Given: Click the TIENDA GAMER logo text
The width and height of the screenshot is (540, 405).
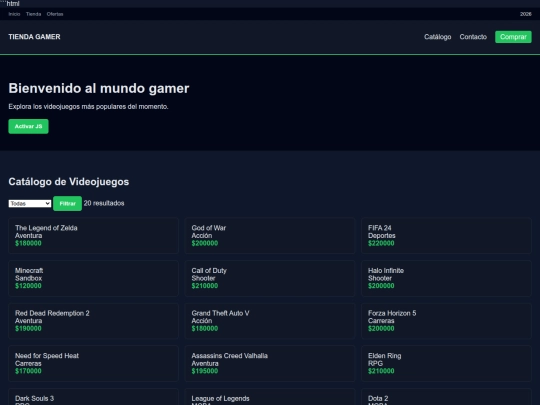Looking at the screenshot, I should click(x=34, y=37).
